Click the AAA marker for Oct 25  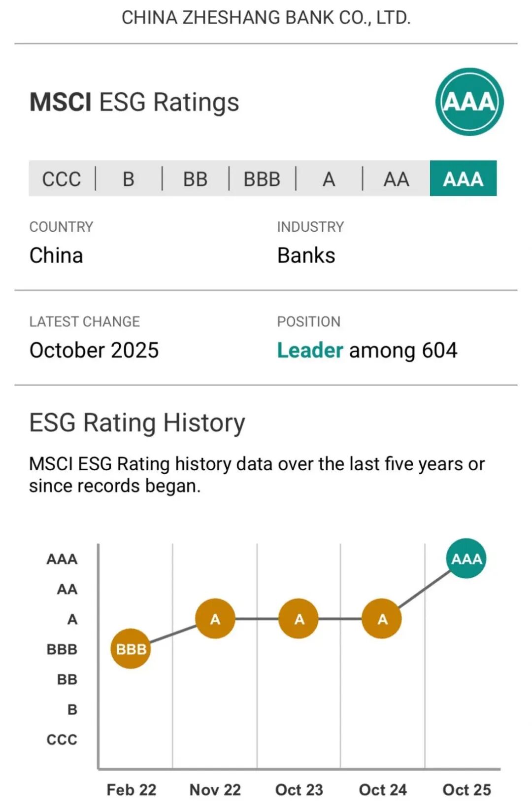click(466, 559)
